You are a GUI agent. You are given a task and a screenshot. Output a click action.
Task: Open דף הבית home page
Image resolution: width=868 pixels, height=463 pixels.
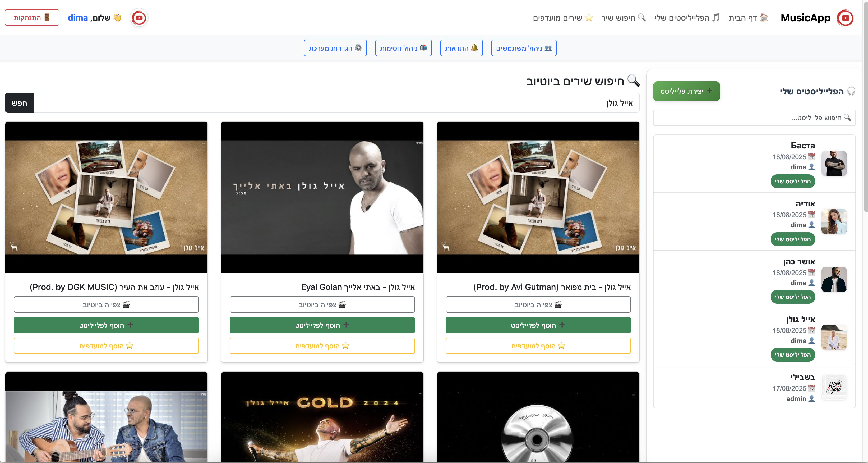pyautogui.click(x=748, y=18)
